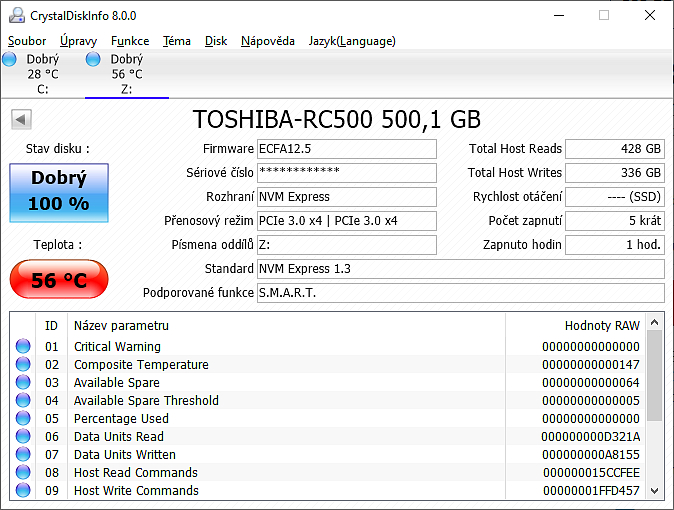
Task: Minimize the CrystalDiskInfo window
Action: click(559, 15)
